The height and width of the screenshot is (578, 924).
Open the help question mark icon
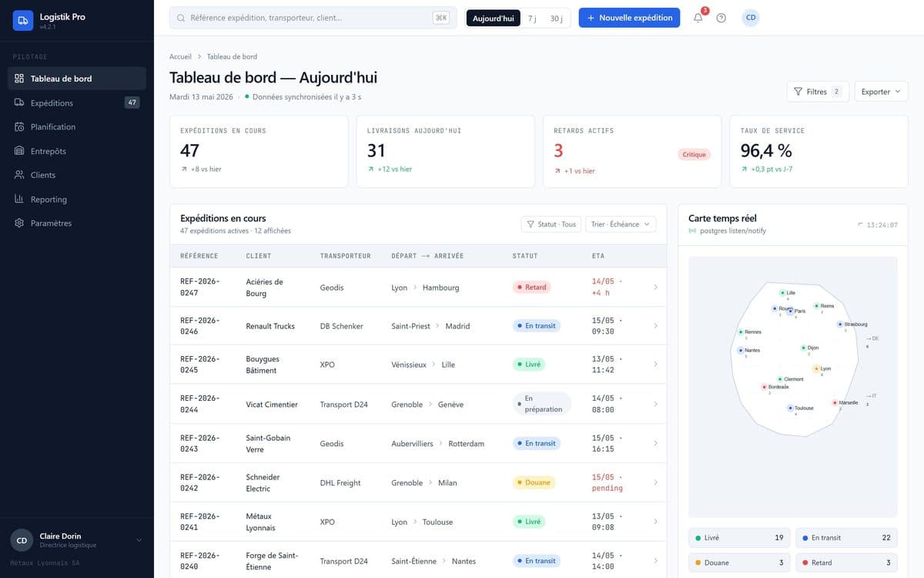(721, 18)
